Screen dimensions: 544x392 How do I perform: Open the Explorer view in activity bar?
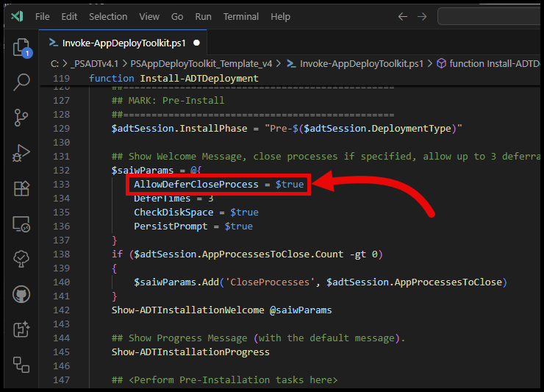(x=21, y=48)
